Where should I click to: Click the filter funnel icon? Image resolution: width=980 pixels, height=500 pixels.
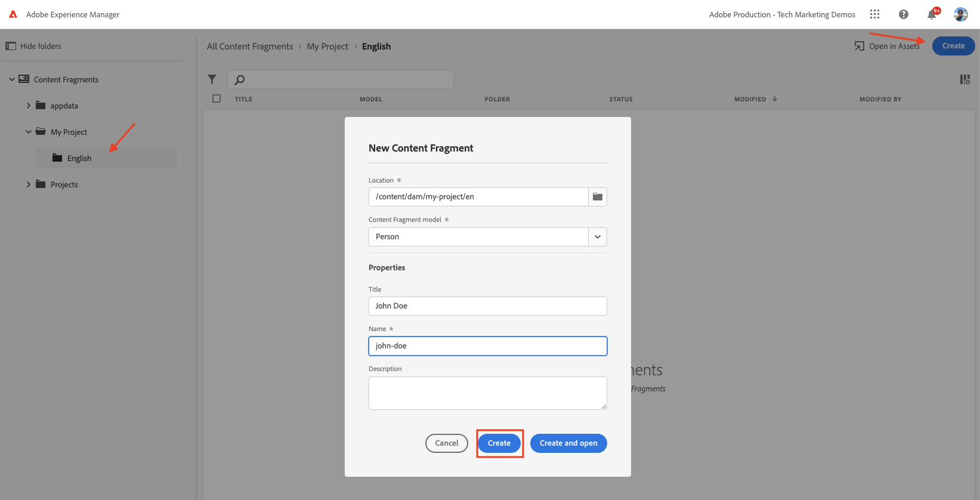[x=212, y=79]
